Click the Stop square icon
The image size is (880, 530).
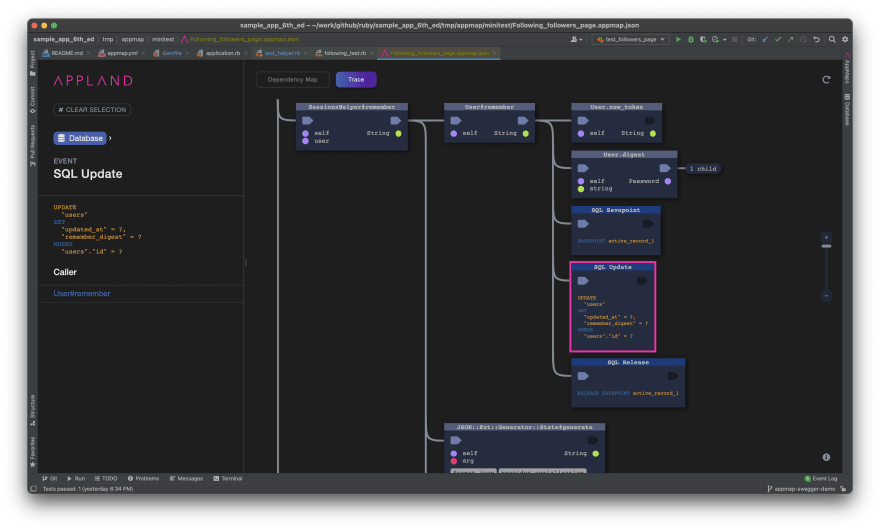[734, 39]
